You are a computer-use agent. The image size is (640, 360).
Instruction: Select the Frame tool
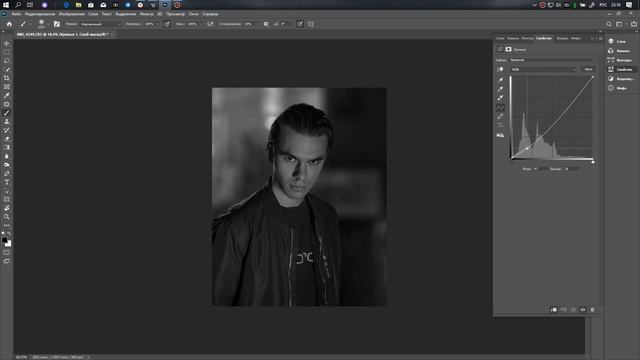click(x=7, y=87)
